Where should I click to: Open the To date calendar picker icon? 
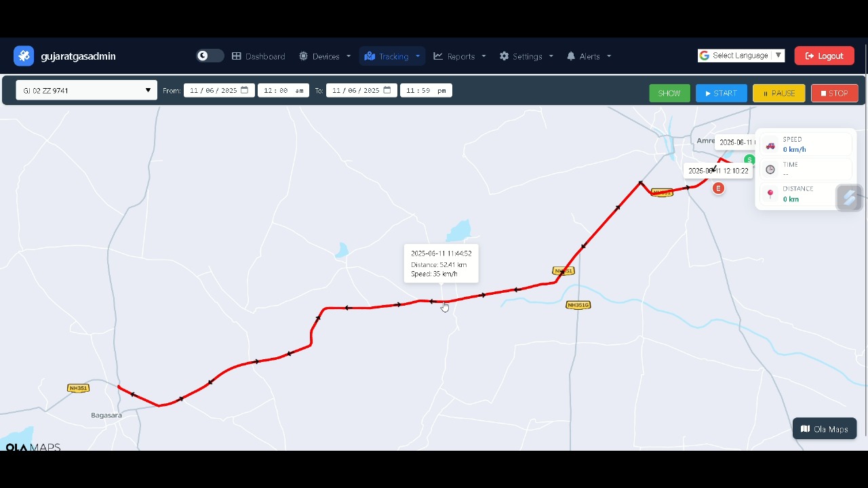coord(387,90)
